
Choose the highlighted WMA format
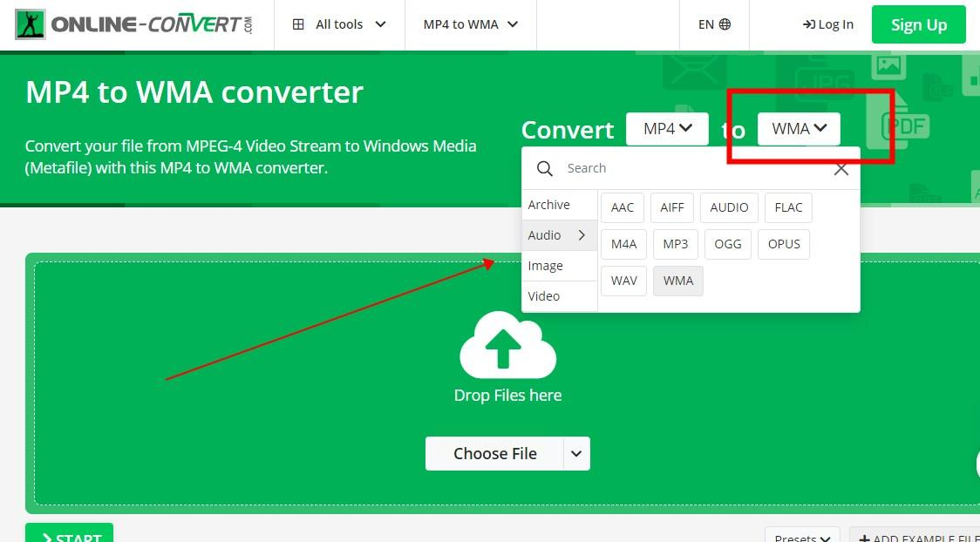tap(678, 281)
